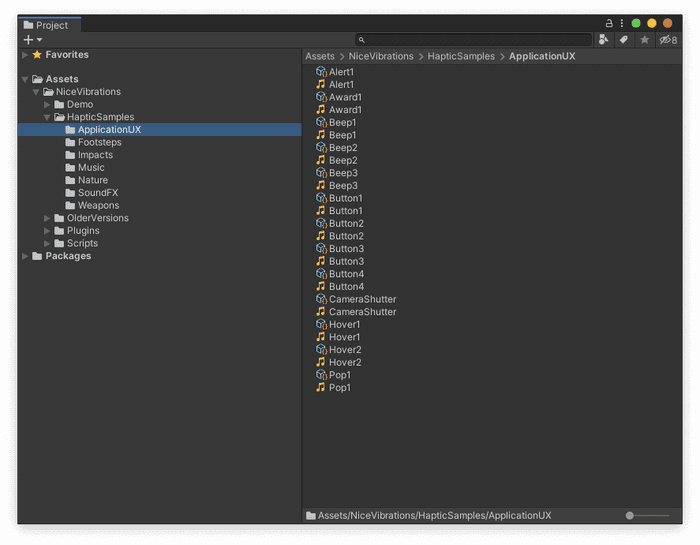Viewport: 700px width, 545px height.
Task: Click the Favorites star icon
Action: [37, 54]
